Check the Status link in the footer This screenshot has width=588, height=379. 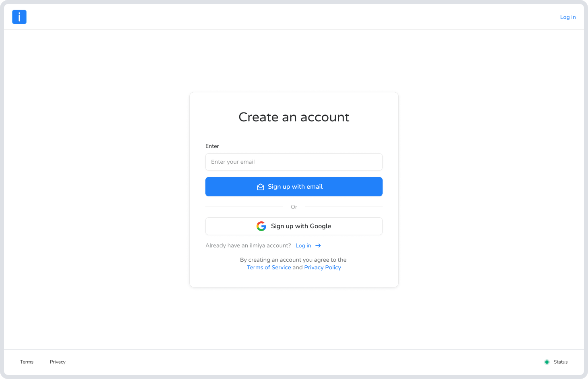pyautogui.click(x=561, y=362)
